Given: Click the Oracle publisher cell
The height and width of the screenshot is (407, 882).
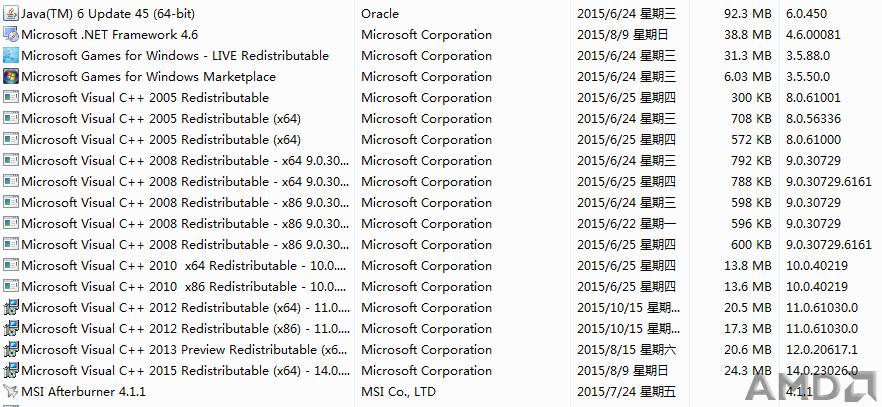Looking at the screenshot, I should click(380, 13).
